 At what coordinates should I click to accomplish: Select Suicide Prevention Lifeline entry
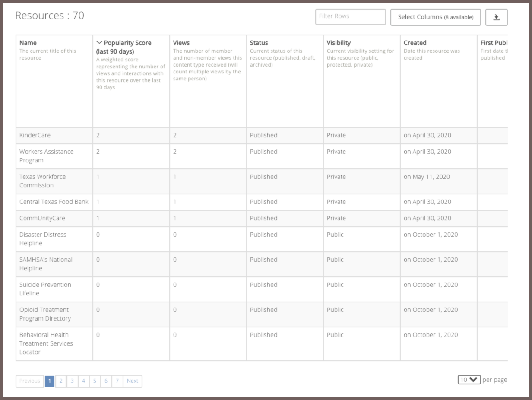[45, 289]
